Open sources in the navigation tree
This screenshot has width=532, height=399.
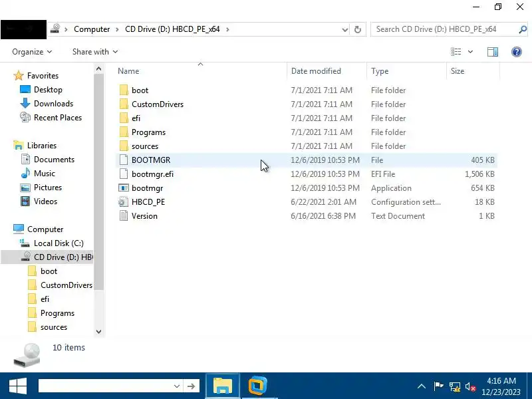[x=54, y=327]
